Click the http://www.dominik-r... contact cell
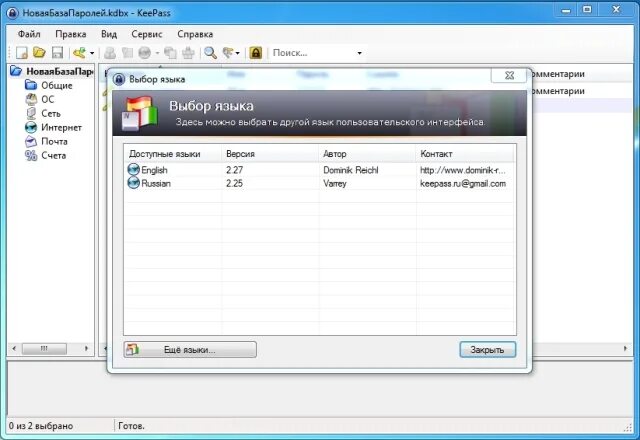The image size is (640, 440). [462, 170]
